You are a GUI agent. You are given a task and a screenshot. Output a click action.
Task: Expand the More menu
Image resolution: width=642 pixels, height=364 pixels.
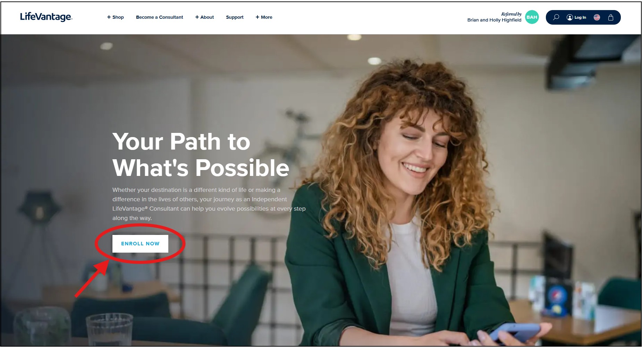pyautogui.click(x=264, y=17)
